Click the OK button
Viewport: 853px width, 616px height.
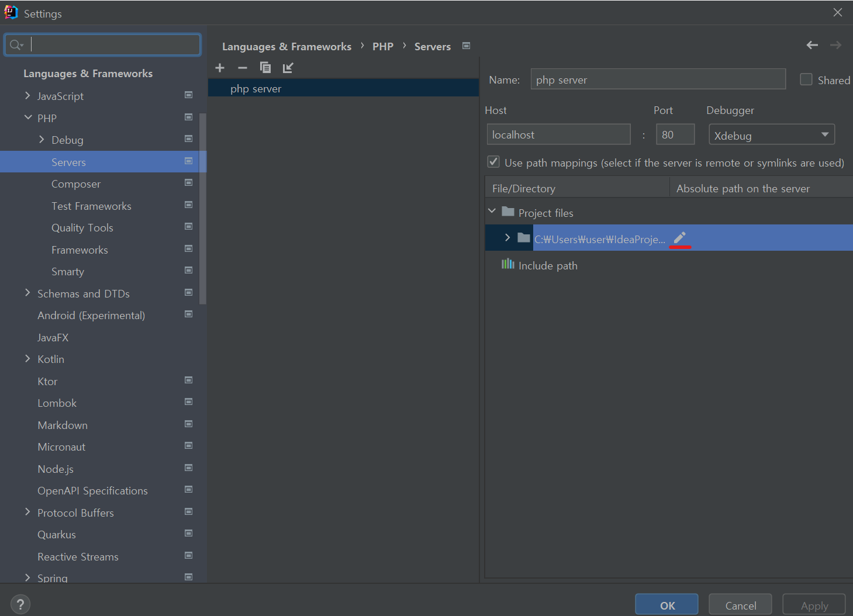pyautogui.click(x=666, y=605)
